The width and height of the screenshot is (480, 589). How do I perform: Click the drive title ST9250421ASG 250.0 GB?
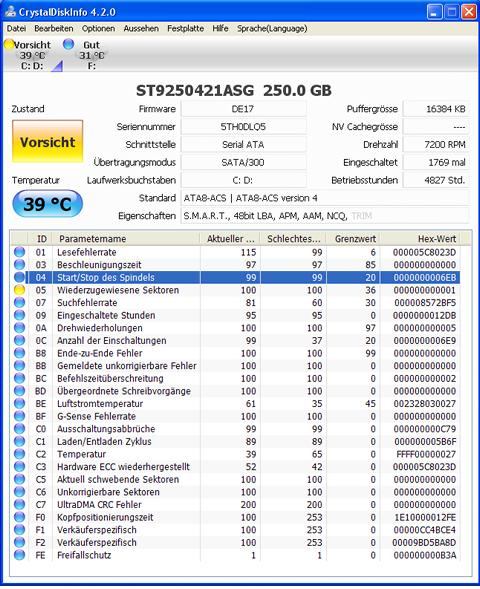234,91
